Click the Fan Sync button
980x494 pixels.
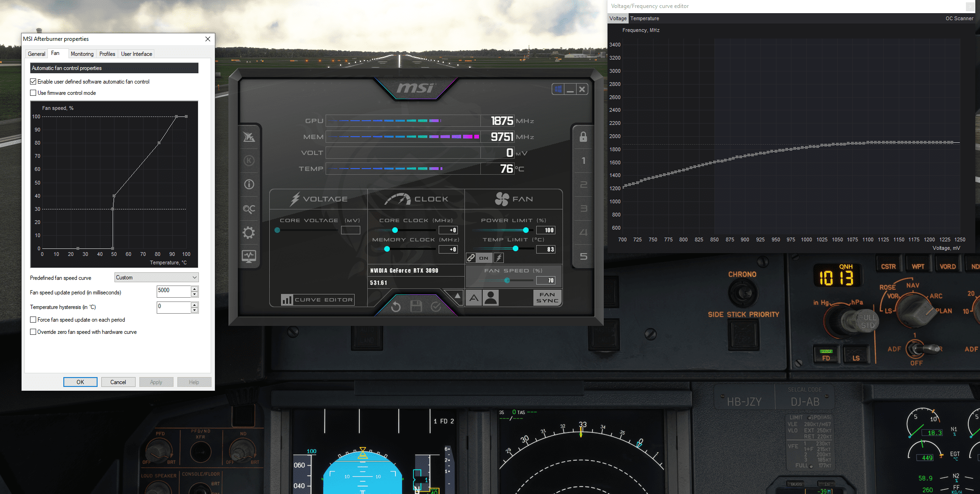coord(547,298)
